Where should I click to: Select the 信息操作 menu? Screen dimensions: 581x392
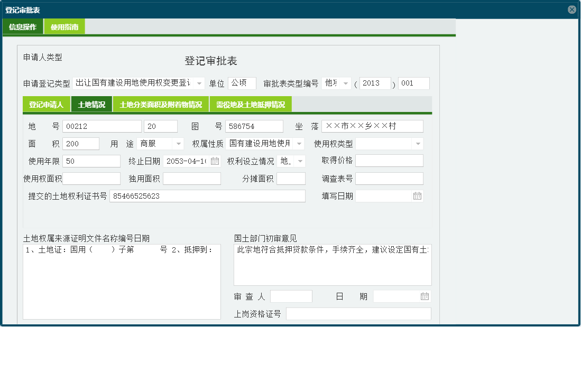click(22, 26)
